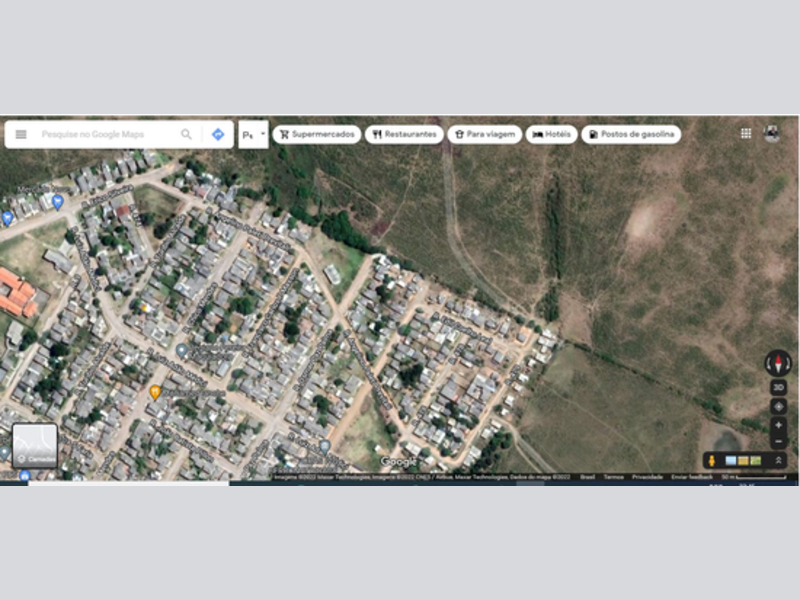
Task: Show your location with the target icon
Action: click(779, 407)
